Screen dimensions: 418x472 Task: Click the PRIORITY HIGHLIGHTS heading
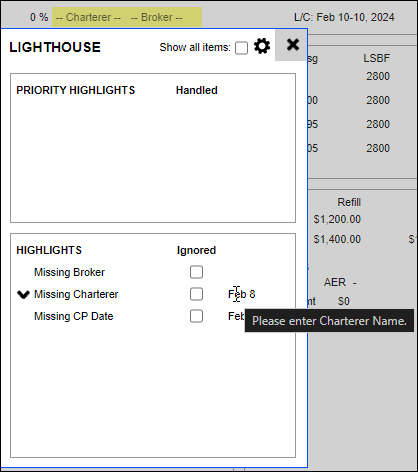coord(76,90)
